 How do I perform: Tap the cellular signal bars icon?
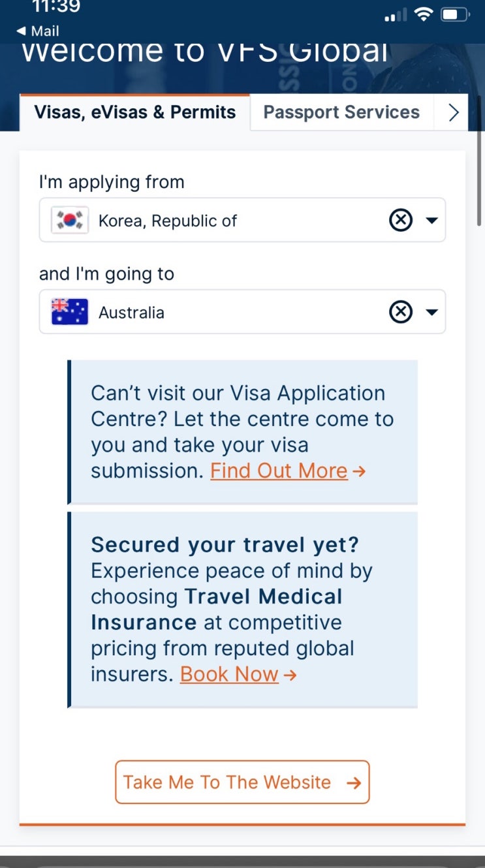coord(396,15)
